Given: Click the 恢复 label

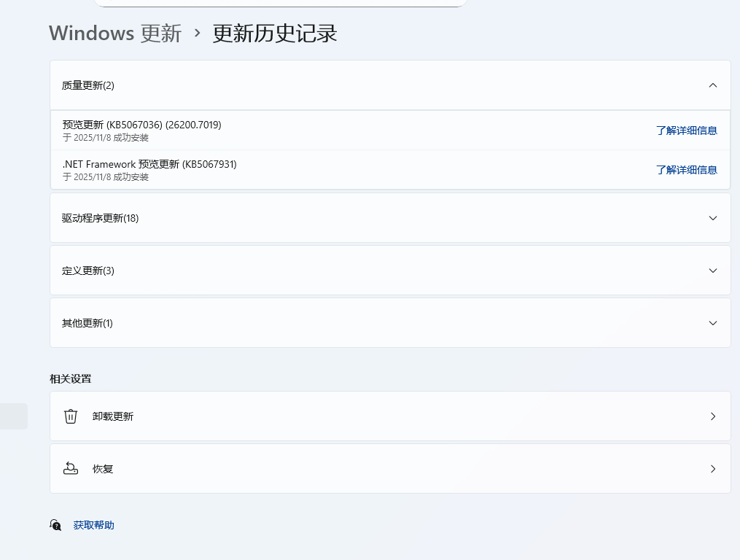Looking at the screenshot, I should pos(102,468).
